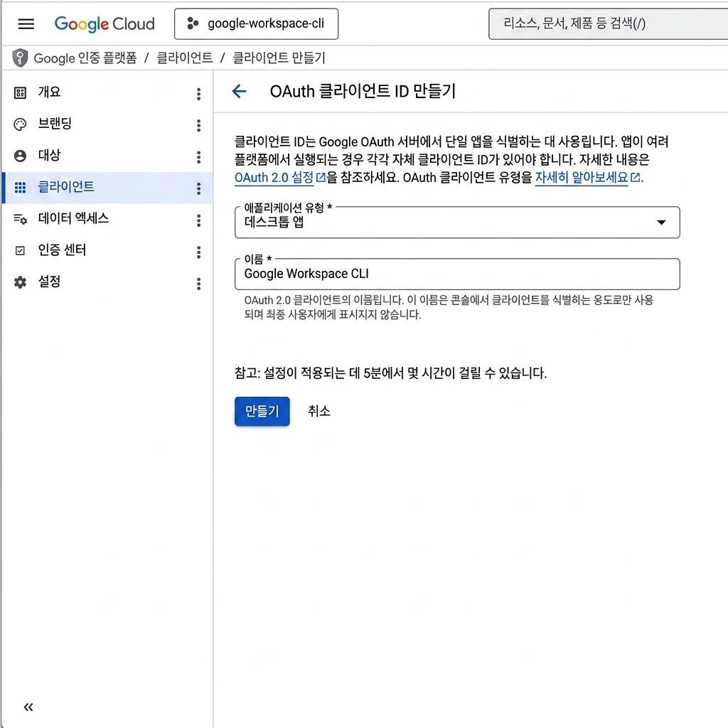This screenshot has height=728, width=728.
Task: Select the 참고 note about settings delay
Action: tap(390, 373)
